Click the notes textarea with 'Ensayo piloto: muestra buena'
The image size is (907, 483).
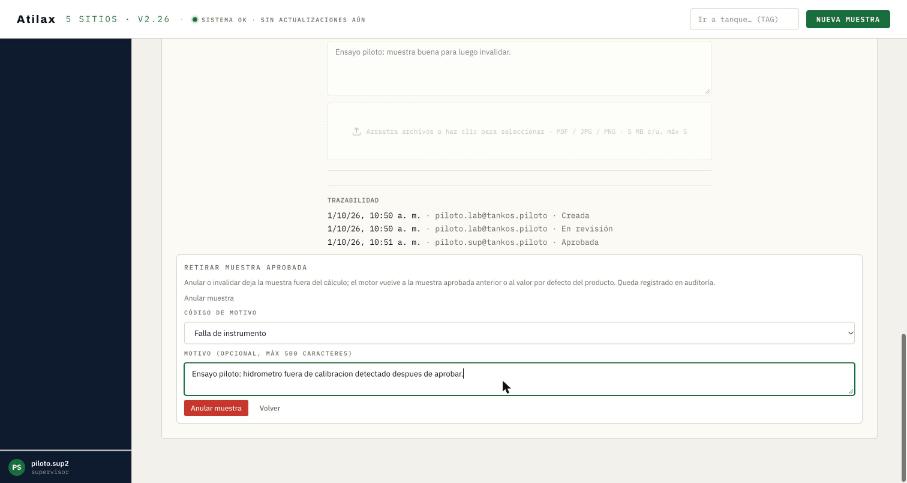tap(519, 68)
